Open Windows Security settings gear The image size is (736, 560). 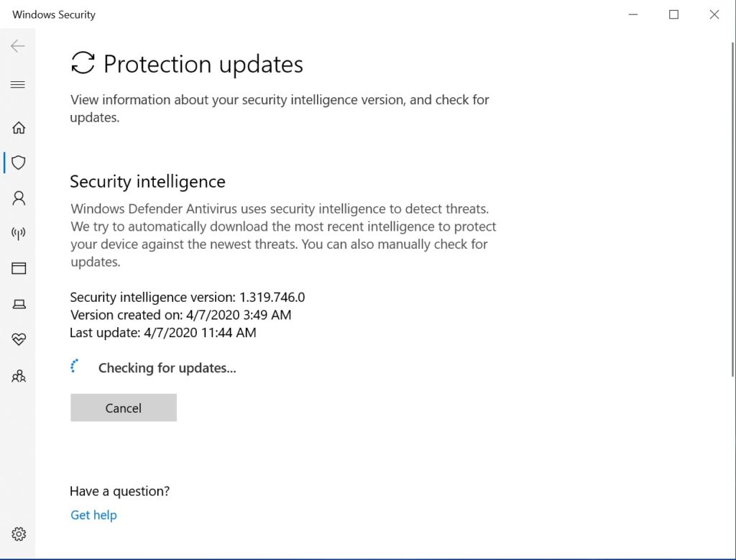pos(19,534)
